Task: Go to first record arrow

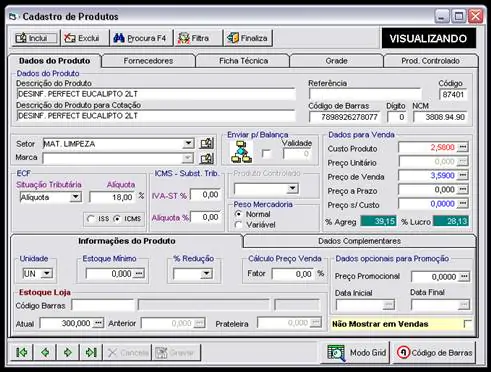Action: [22, 352]
